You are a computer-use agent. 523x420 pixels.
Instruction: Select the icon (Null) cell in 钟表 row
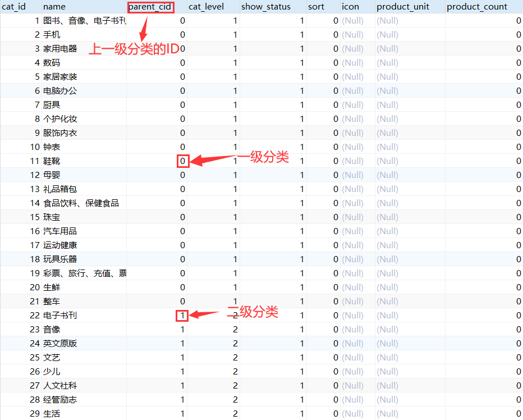353,147
